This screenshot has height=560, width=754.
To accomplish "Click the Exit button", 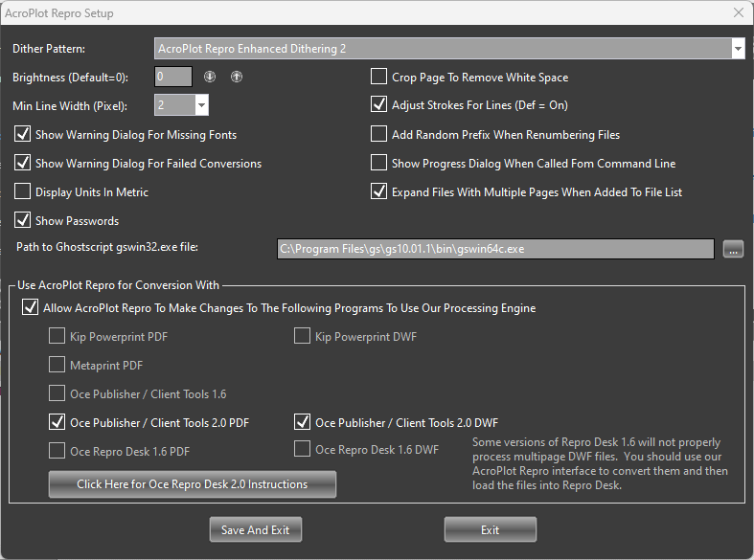I will (490, 529).
